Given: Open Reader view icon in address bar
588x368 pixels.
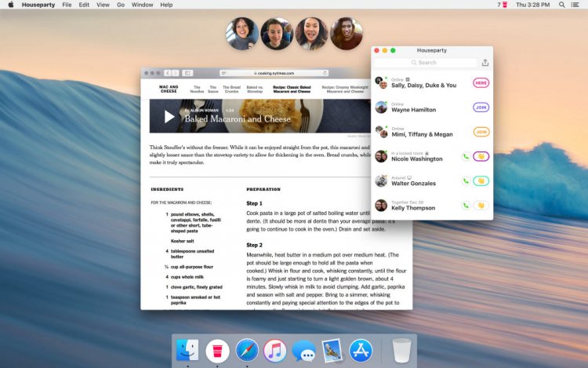Looking at the screenshot, I should (x=223, y=73).
